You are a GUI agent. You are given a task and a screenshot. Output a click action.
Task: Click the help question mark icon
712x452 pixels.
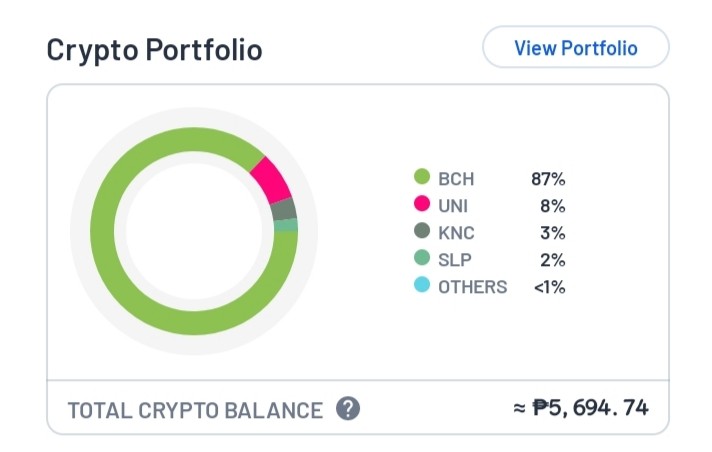click(x=348, y=408)
